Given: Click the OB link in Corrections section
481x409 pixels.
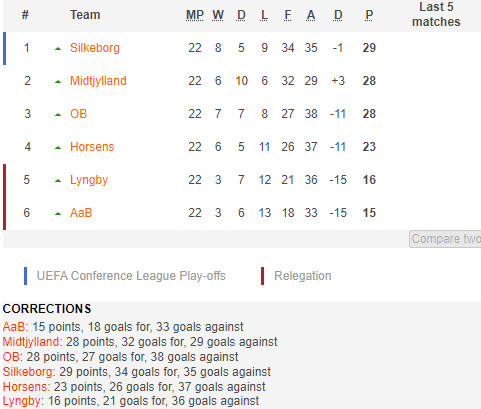Looking at the screenshot, I should [11, 357].
